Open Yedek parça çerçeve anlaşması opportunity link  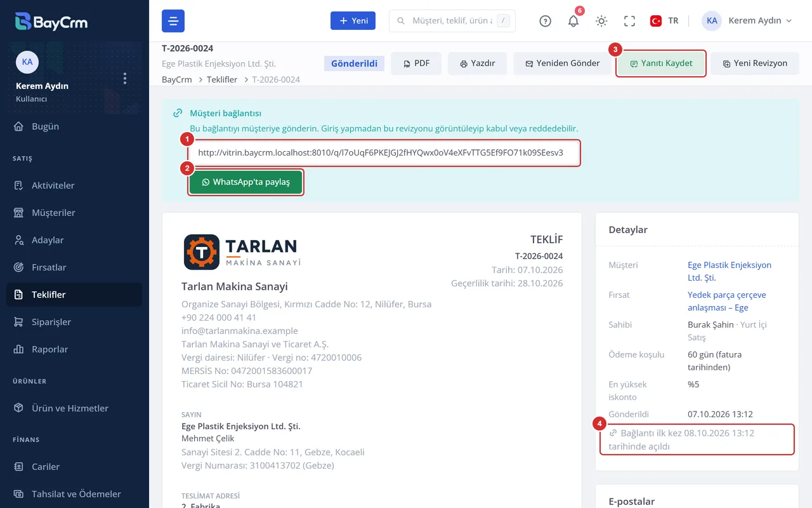tap(727, 301)
